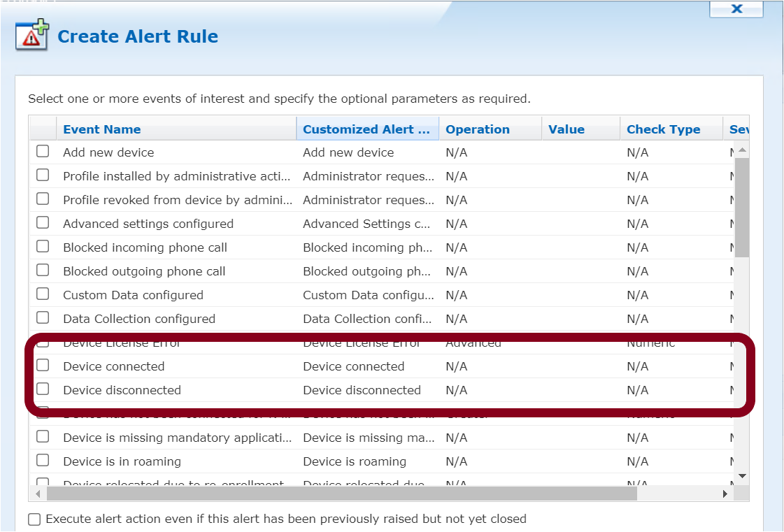Image resolution: width=784 pixels, height=532 pixels.
Task: Select the Device connected checkbox
Action: [43, 366]
